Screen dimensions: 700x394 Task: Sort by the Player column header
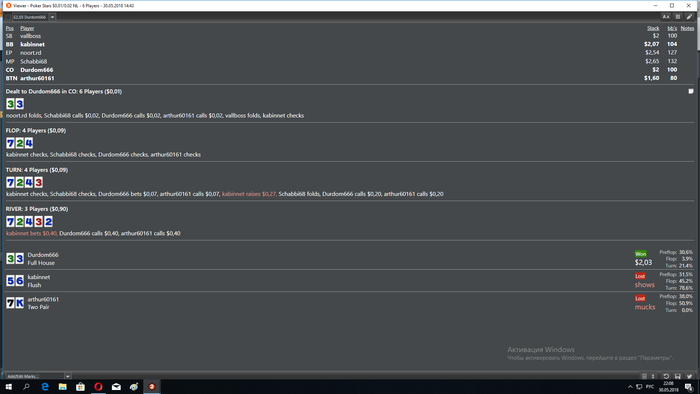[x=27, y=28]
